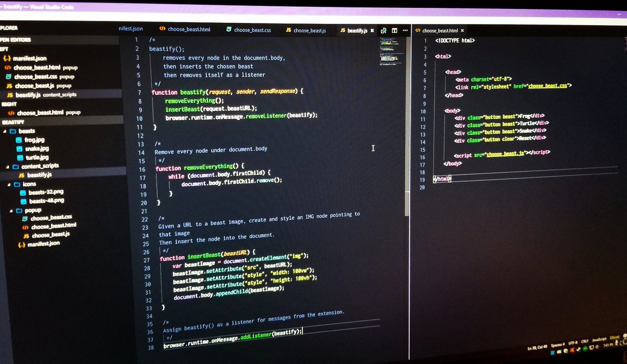The width and height of the screenshot is (627, 364).
Task: Open the More Actions ellipsis menu
Action: coord(405,31)
